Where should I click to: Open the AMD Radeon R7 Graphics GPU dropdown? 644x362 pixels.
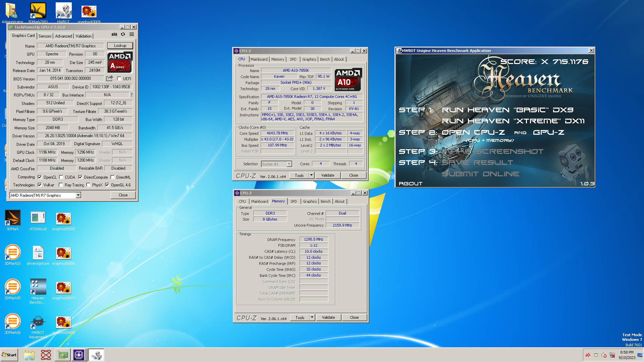[45, 195]
